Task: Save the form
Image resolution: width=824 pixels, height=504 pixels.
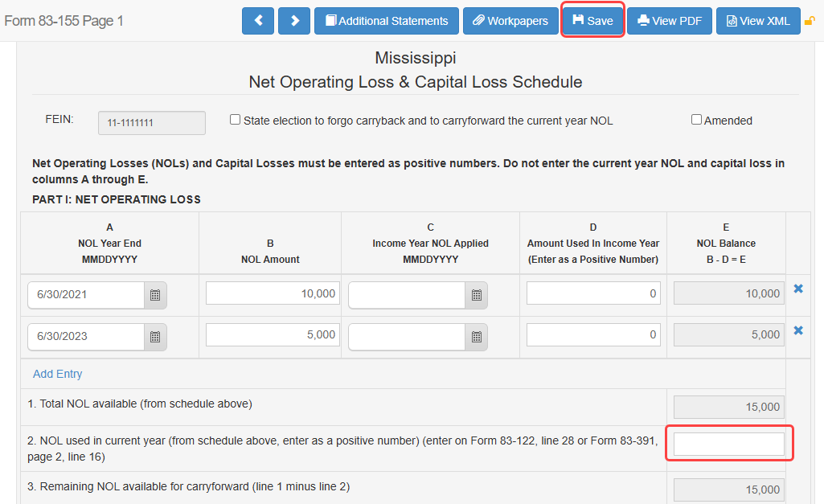Action: [x=592, y=21]
